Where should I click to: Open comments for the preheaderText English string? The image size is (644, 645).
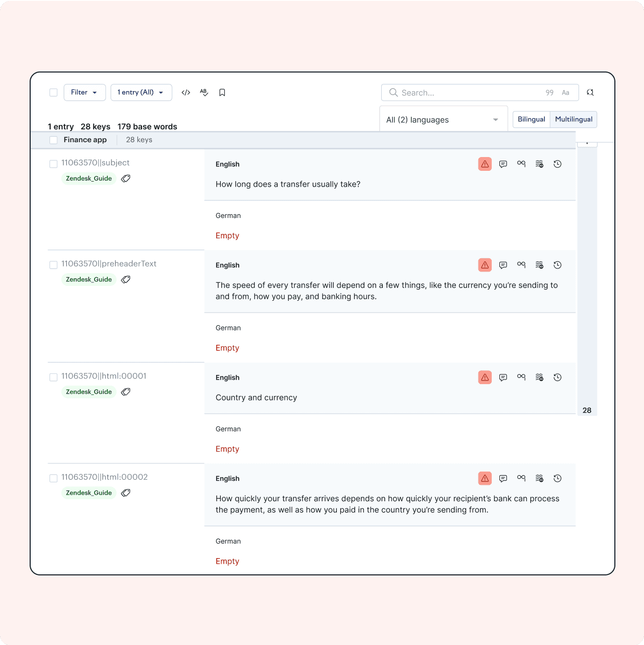[503, 265]
